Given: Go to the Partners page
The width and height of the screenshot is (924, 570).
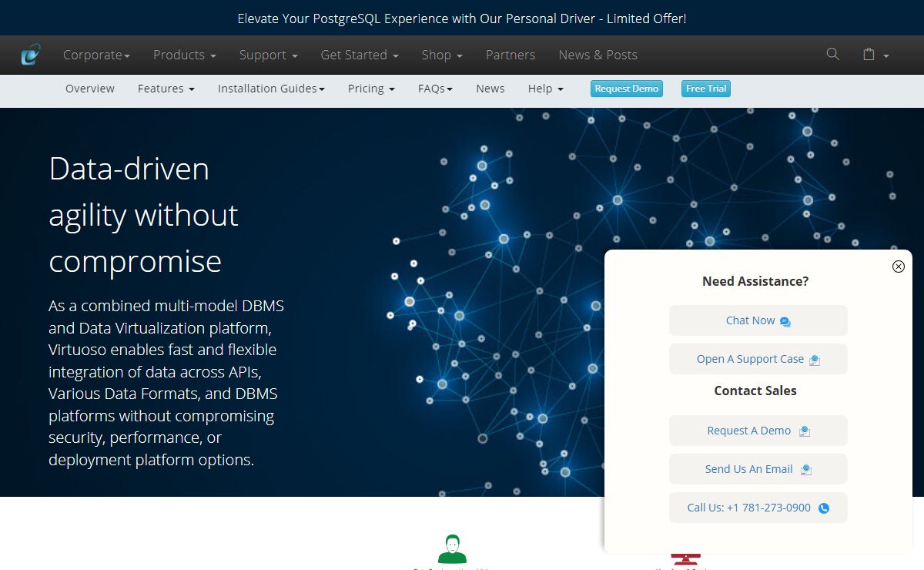Looking at the screenshot, I should coord(511,55).
